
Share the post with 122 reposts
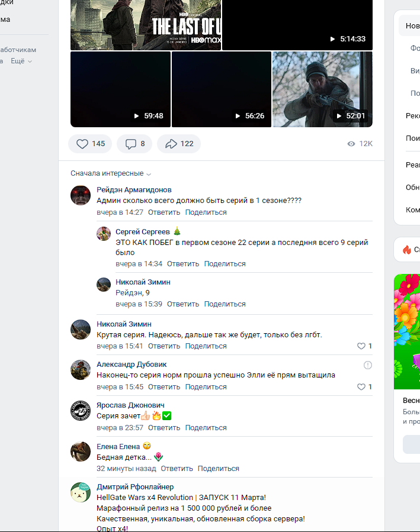click(179, 144)
